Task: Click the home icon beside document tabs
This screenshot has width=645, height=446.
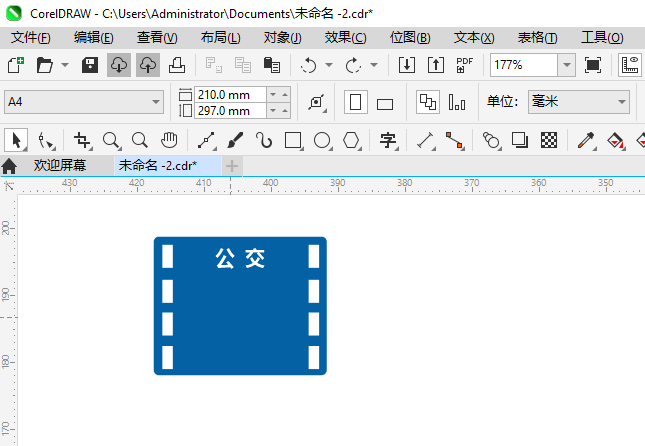Action: tap(9, 166)
